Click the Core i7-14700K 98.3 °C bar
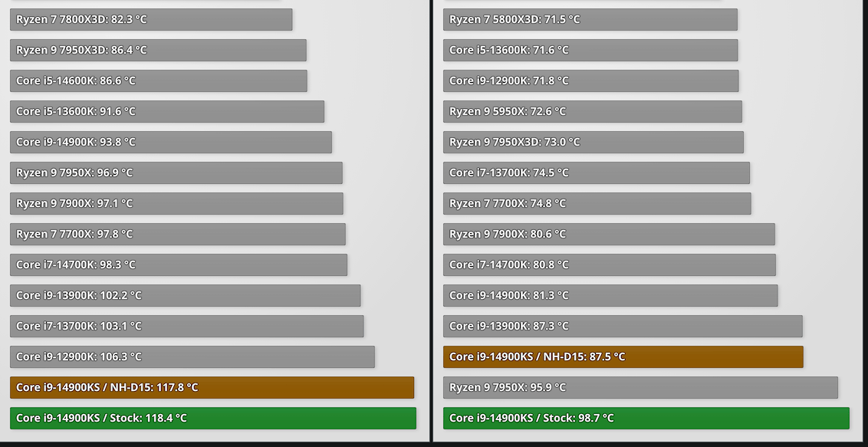 coord(179,265)
